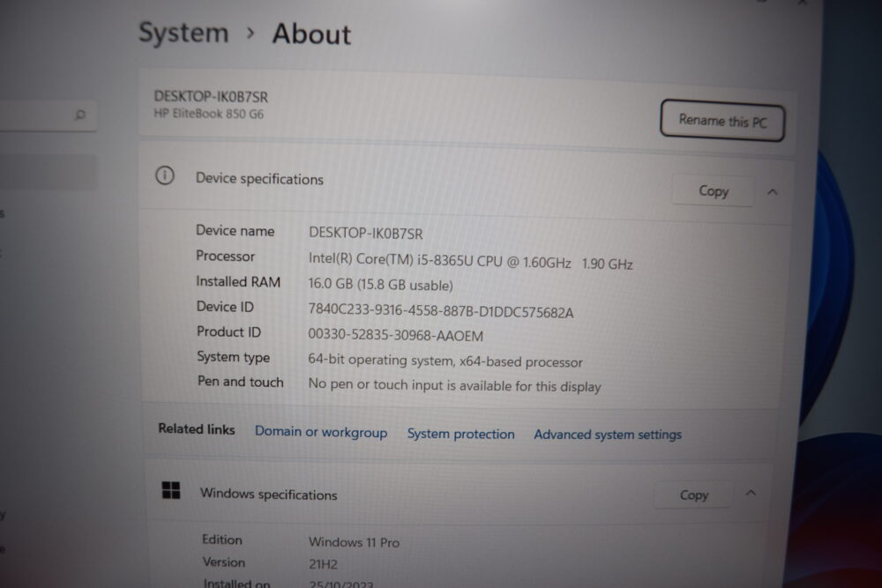Screen dimensions: 882x588
Task: Click the settings search field
Action: pyautogui.click(x=48, y=115)
